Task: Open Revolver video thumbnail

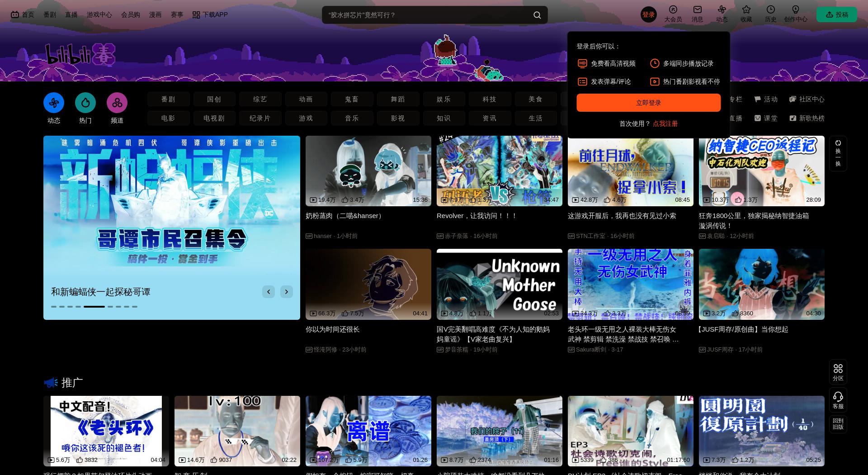Action: (x=500, y=171)
